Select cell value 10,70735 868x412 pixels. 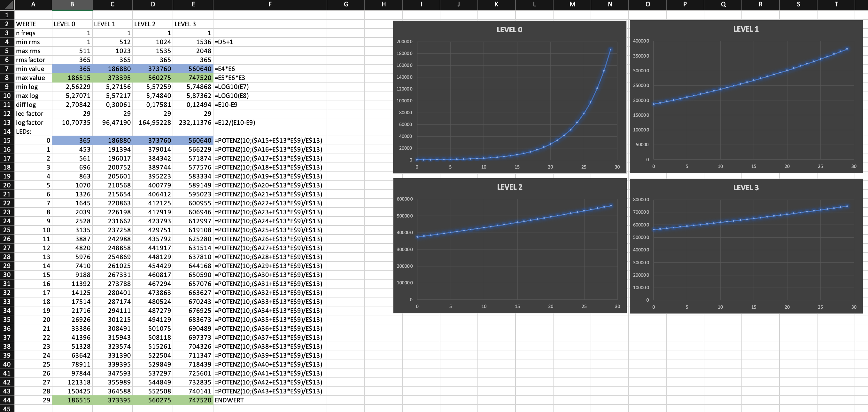pos(72,123)
